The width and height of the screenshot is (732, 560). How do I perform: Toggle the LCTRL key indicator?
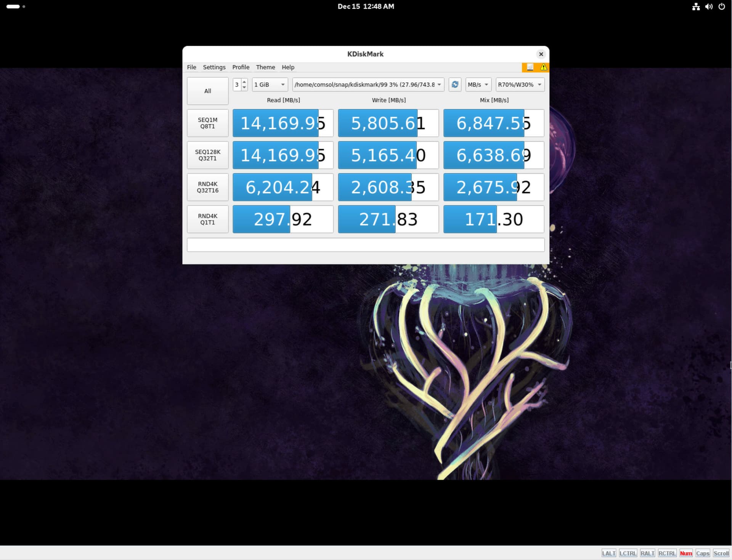pyautogui.click(x=628, y=553)
